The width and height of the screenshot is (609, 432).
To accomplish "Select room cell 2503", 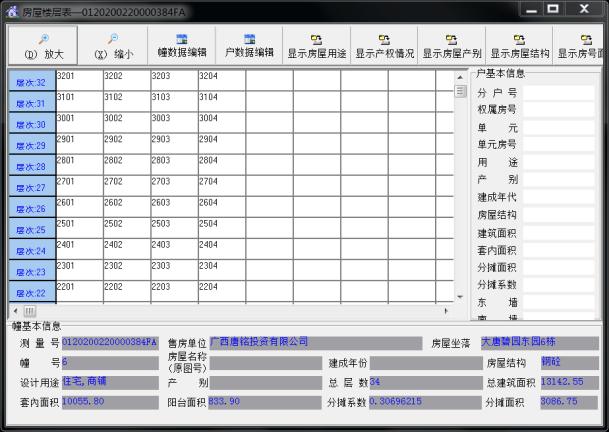I will [x=174, y=228].
